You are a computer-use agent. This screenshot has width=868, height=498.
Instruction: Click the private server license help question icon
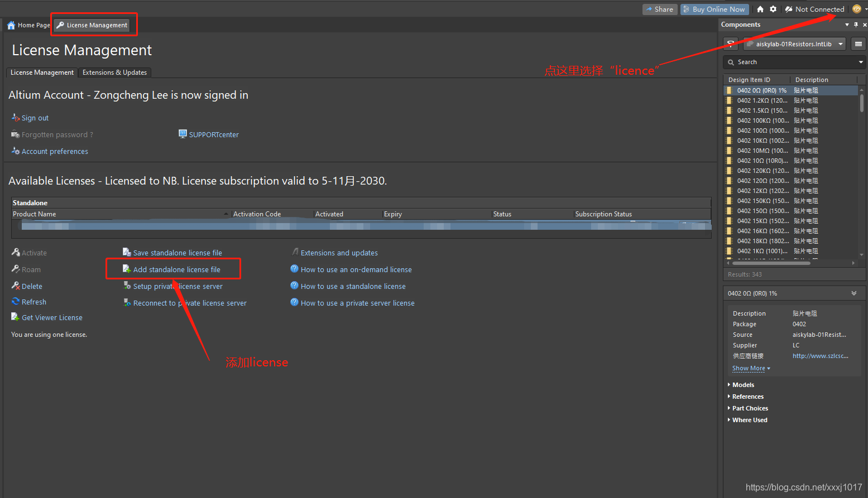click(x=294, y=302)
